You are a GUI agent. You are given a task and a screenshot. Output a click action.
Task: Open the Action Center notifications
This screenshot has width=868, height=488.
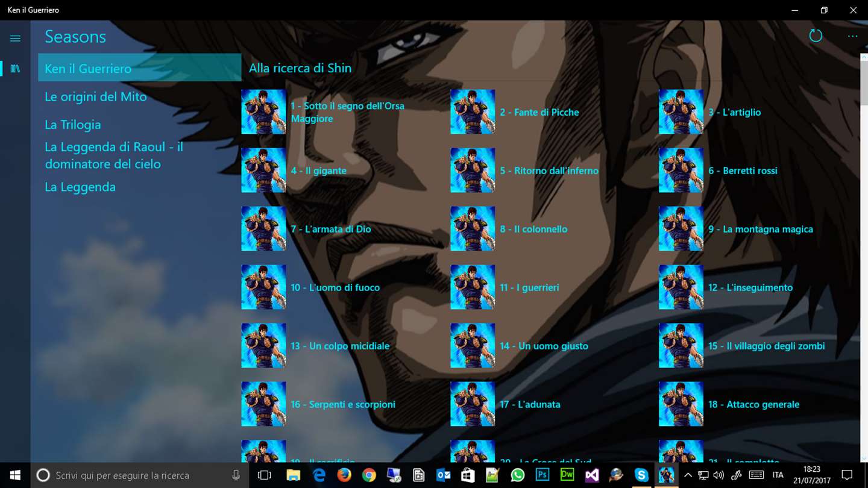[x=847, y=475]
